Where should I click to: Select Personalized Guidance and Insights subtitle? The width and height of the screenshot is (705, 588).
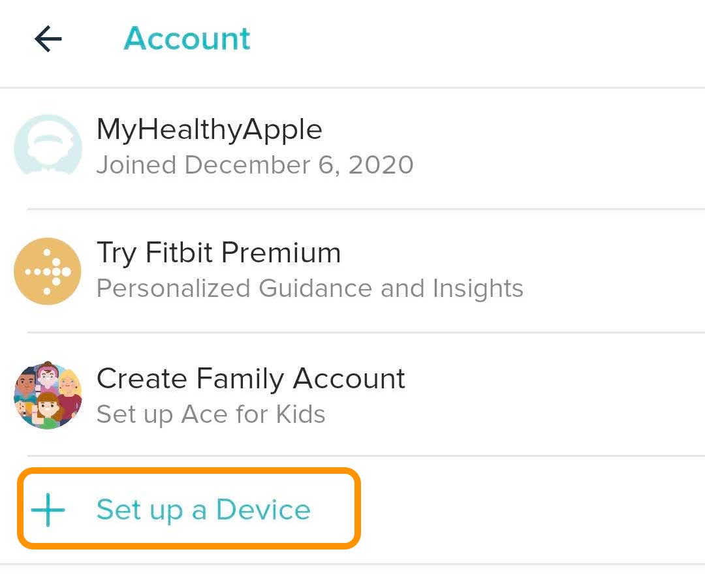click(x=309, y=288)
